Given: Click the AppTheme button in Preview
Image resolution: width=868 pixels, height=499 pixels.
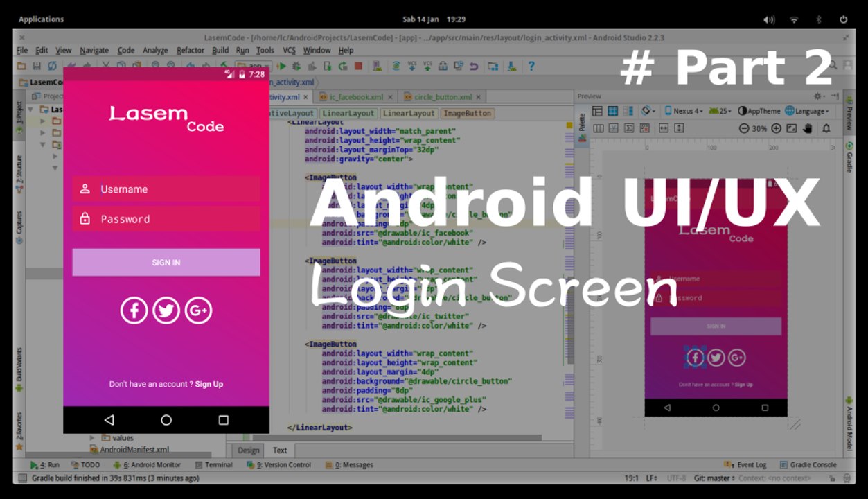Looking at the screenshot, I should point(759,111).
